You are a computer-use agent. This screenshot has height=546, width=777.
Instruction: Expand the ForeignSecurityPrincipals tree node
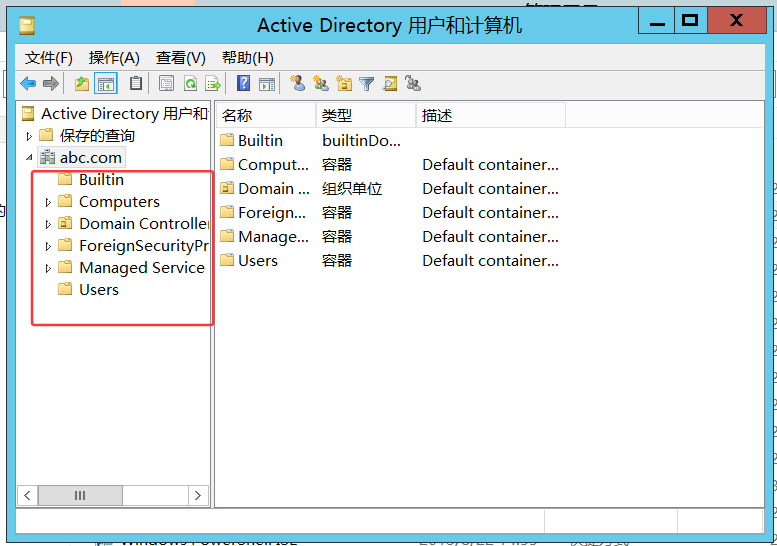pos(48,246)
